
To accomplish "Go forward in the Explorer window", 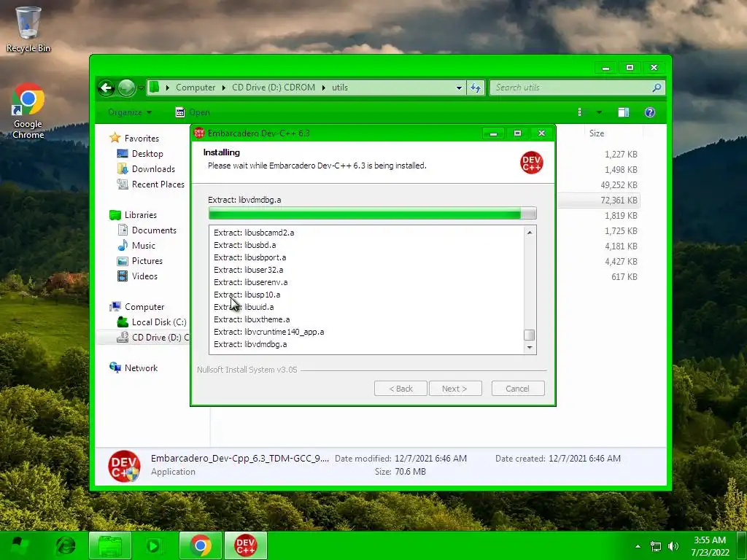I will tap(126, 87).
